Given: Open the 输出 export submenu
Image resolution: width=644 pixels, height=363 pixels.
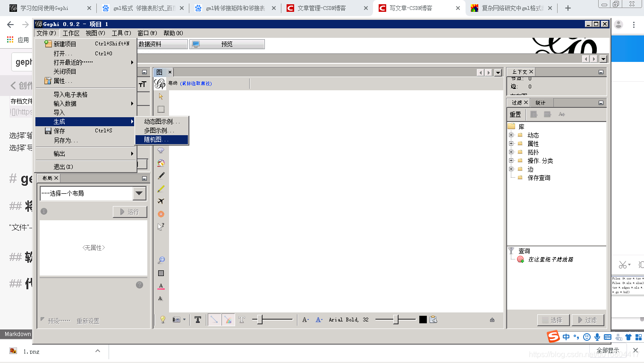Looking at the screenshot, I should 86,154.
